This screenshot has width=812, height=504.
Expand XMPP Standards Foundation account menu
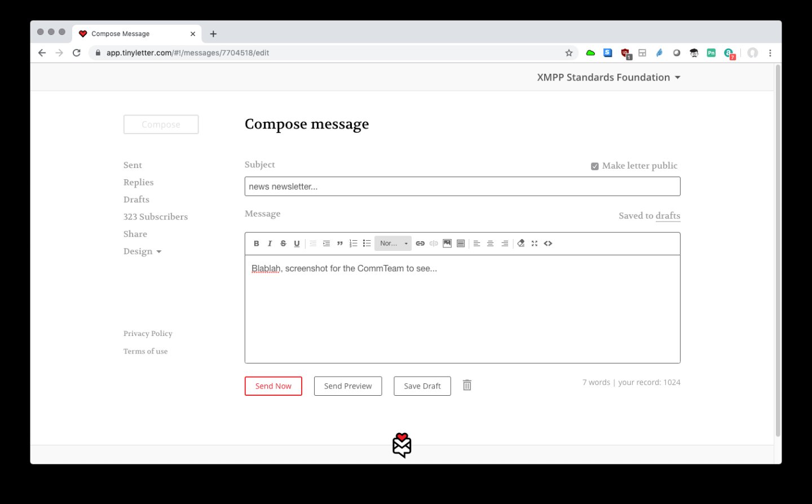tap(609, 77)
